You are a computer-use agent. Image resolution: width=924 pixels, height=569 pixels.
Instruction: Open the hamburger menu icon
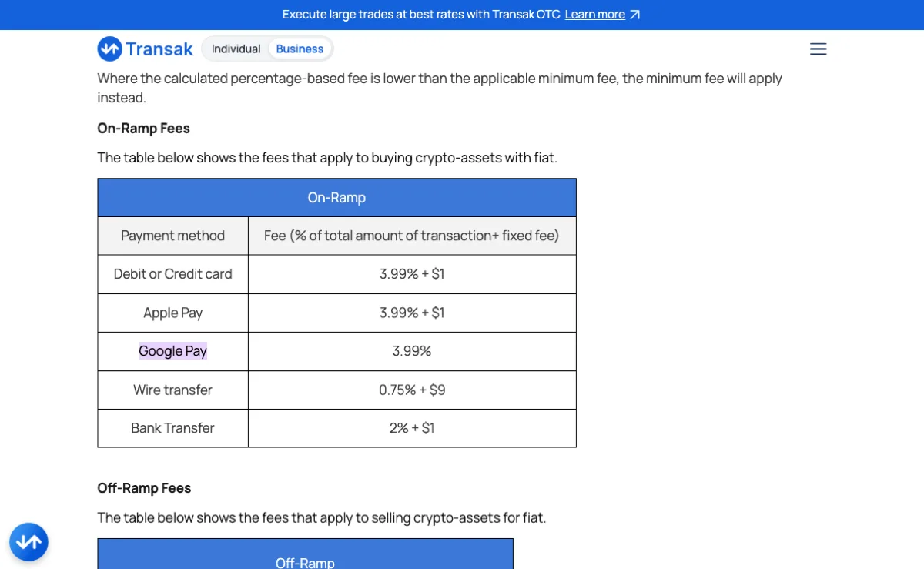tap(819, 49)
